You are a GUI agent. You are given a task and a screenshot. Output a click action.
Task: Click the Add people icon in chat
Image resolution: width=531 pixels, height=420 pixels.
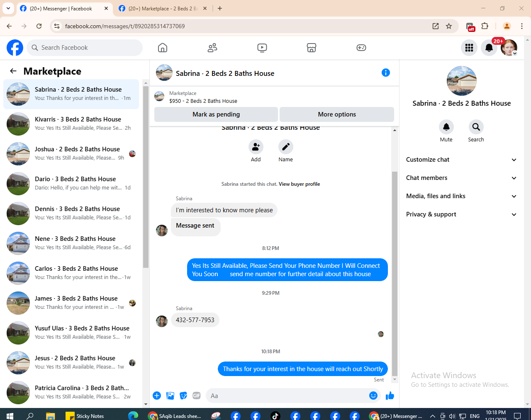click(x=256, y=147)
